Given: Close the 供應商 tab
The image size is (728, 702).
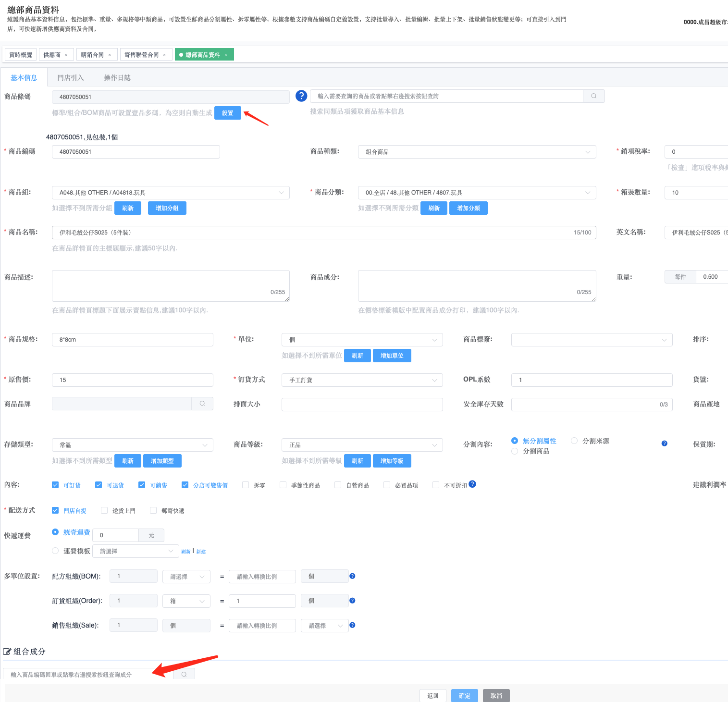Looking at the screenshot, I should (x=66, y=55).
